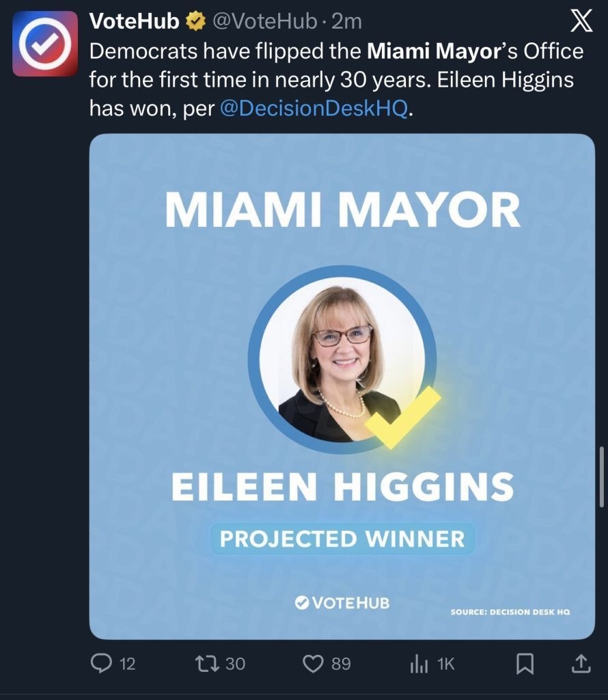Click the reply count 12
Screen dimensions: 608x700
(x=128, y=664)
